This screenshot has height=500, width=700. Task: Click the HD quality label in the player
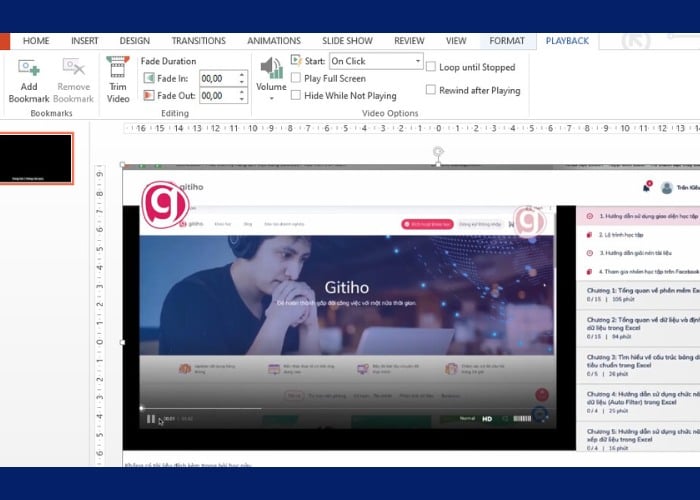click(487, 419)
